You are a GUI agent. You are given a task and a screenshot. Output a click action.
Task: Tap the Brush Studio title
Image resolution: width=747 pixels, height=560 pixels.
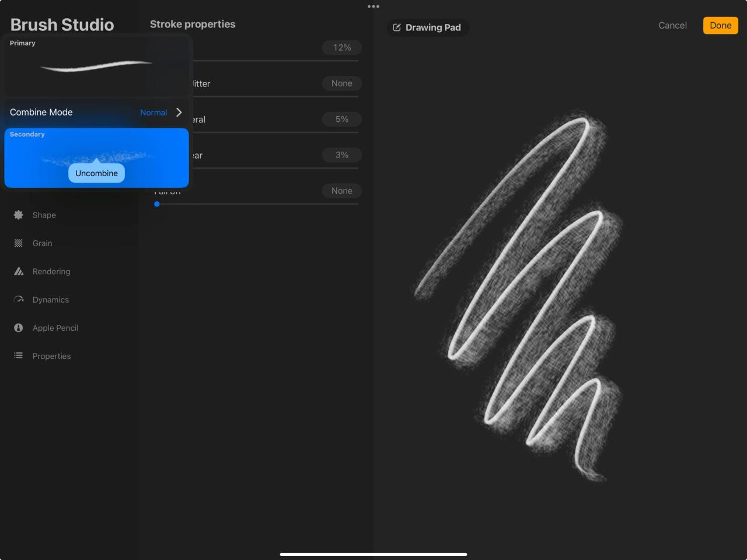pyautogui.click(x=62, y=24)
